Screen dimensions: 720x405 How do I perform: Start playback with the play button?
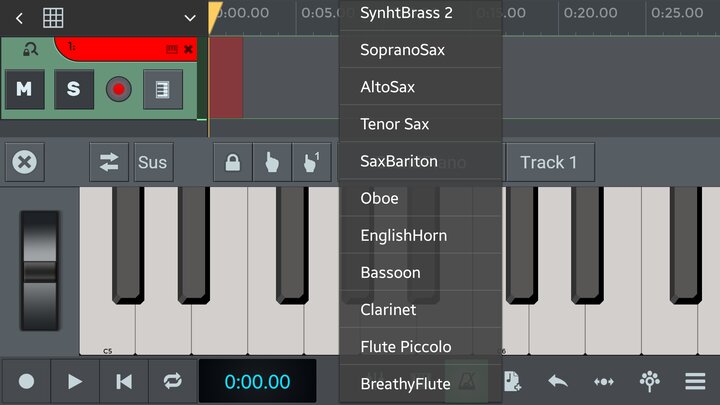pyautogui.click(x=75, y=382)
